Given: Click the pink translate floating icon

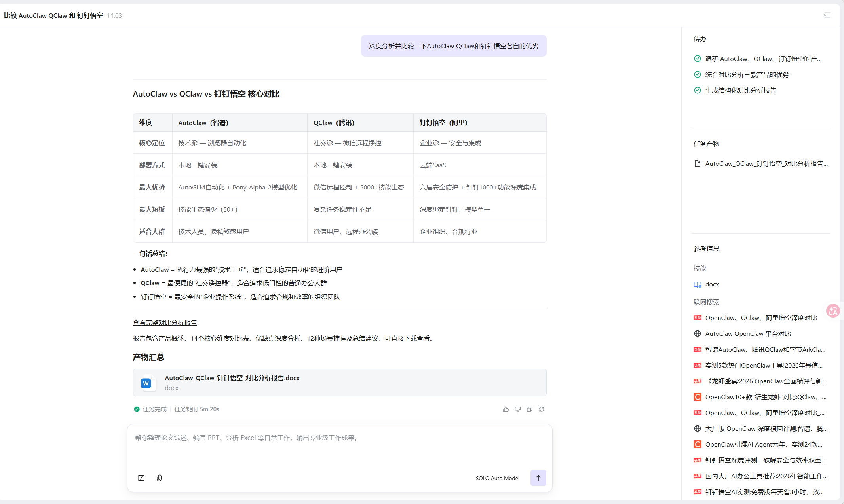Looking at the screenshot, I should point(833,311).
